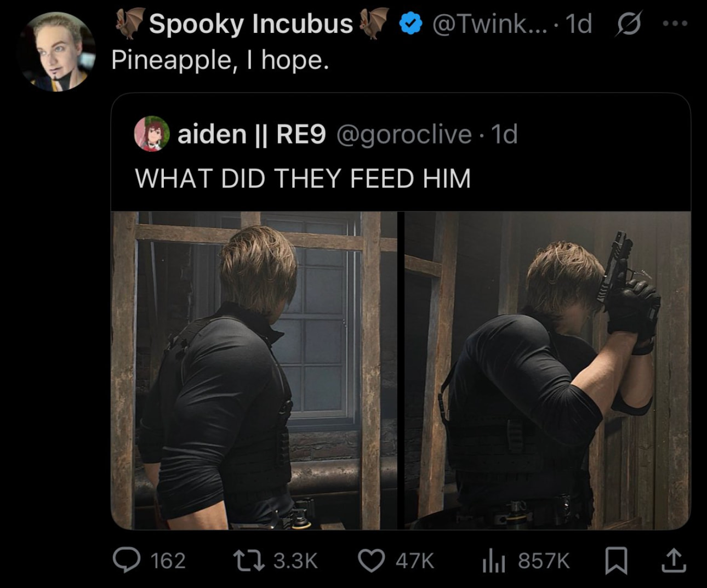Click the "aiden || RE9" display name

coord(252,134)
